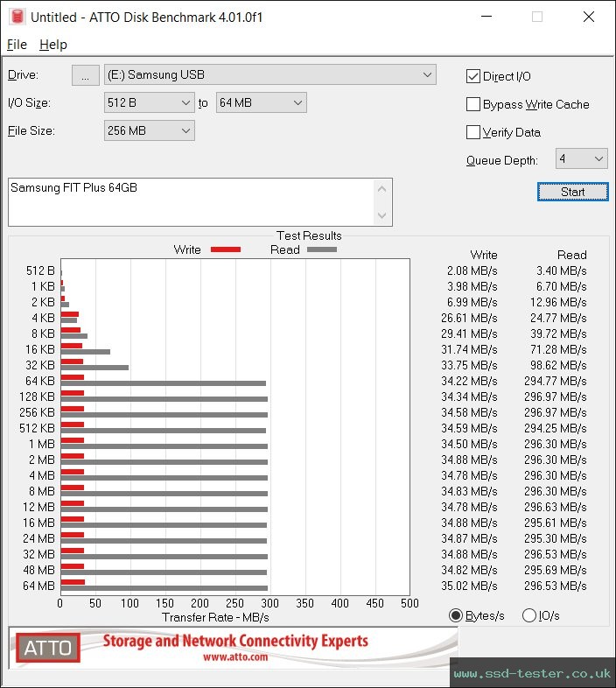Click the 294.77 MB/s read value
The height and width of the screenshot is (688, 616).
coord(555,381)
